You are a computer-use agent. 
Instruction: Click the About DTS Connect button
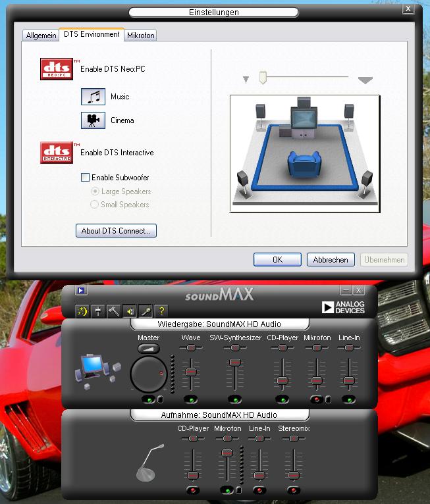tap(116, 231)
